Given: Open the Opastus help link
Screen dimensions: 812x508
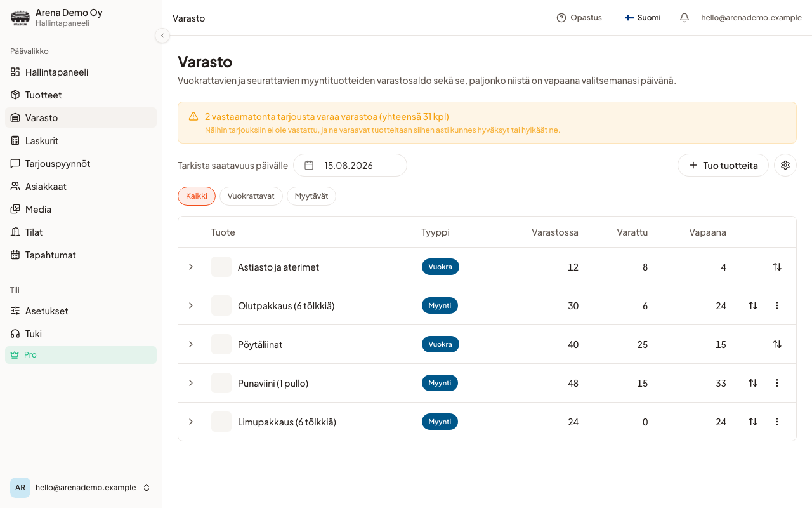Looking at the screenshot, I should pyautogui.click(x=579, y=18).
